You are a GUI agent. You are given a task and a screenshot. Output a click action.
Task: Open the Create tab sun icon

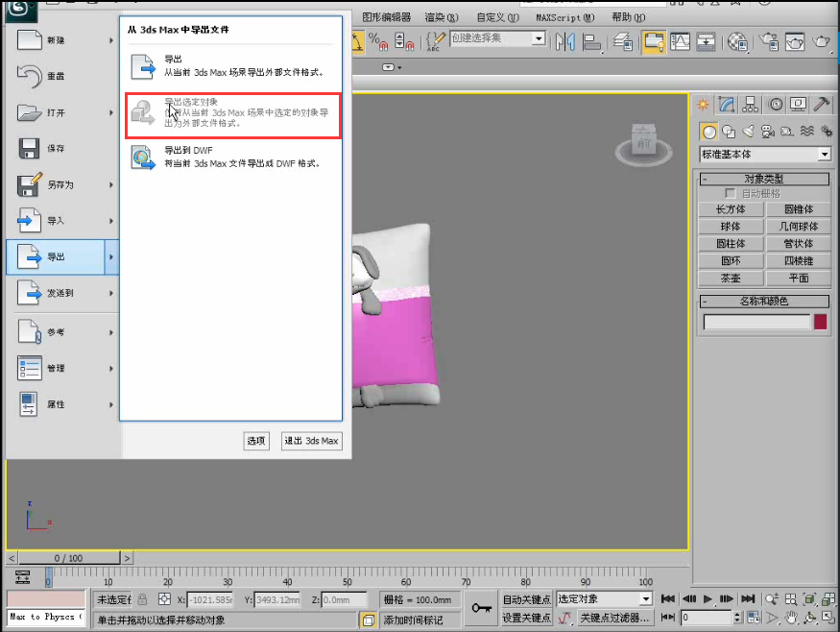click(x=703, y=105)
